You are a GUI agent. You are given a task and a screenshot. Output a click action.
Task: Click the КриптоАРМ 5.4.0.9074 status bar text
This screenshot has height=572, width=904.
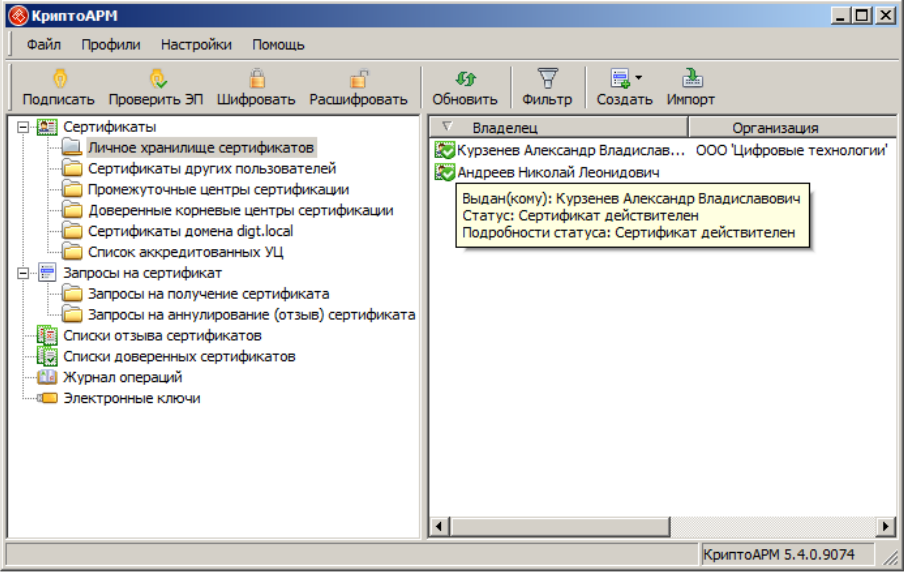(779, 554)
